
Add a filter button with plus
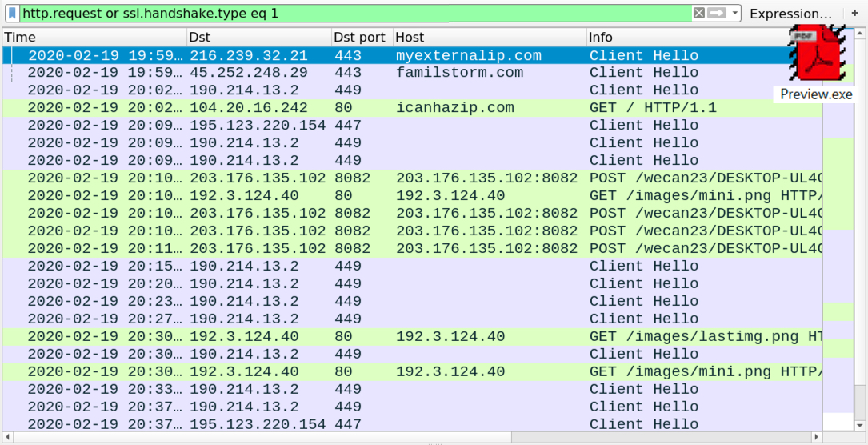(854, 14)
